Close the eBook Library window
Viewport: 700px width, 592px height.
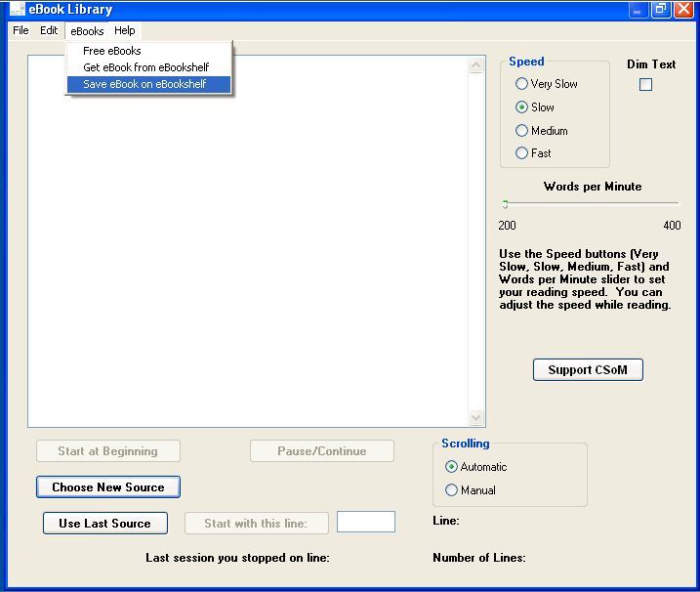(x=684, y=10)
